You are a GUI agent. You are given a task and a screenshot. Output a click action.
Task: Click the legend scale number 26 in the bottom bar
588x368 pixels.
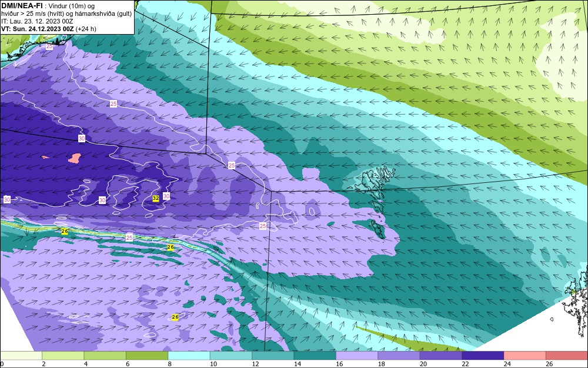click(549, 364)
